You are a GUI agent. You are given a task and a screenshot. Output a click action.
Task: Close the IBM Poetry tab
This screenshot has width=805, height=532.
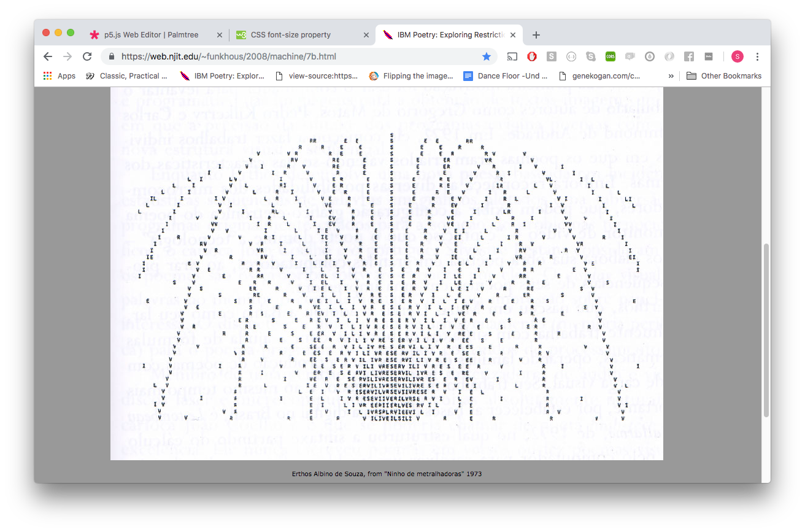(x=513, y=35)
